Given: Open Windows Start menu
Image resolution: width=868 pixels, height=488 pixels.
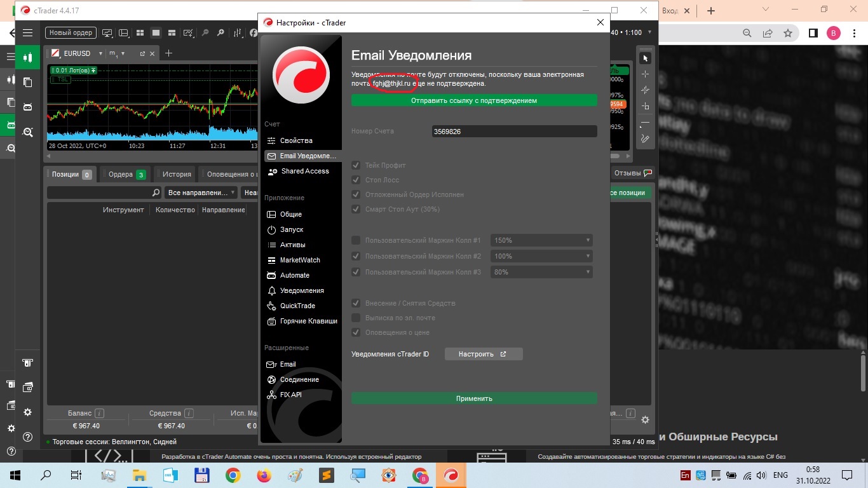Looking at the screenshot, I should click(x=15, y=475).
